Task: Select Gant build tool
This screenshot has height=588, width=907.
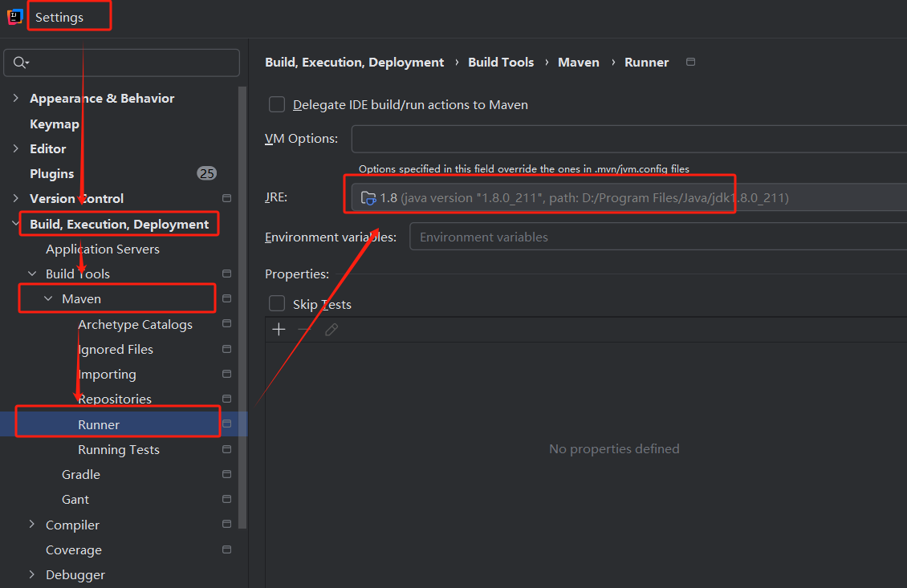Action: pos(75,500)
